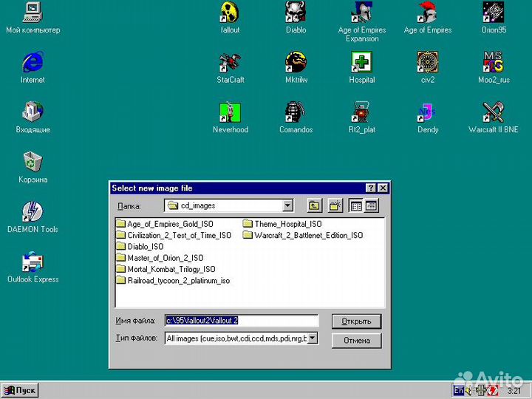The image size is (532, 399).
Task: Click the dialog help question-mark button
Action: (371, 188)
